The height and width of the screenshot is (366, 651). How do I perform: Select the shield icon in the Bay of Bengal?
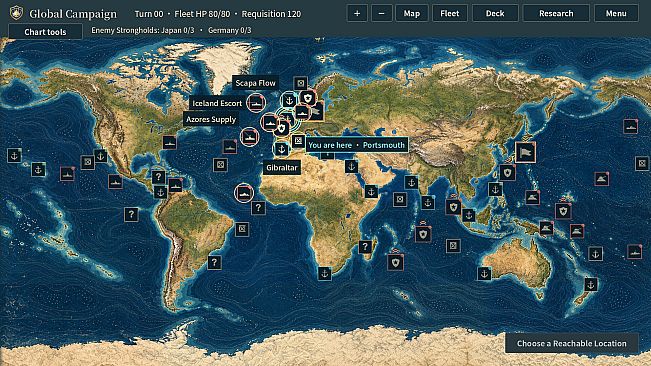(453, 206)
